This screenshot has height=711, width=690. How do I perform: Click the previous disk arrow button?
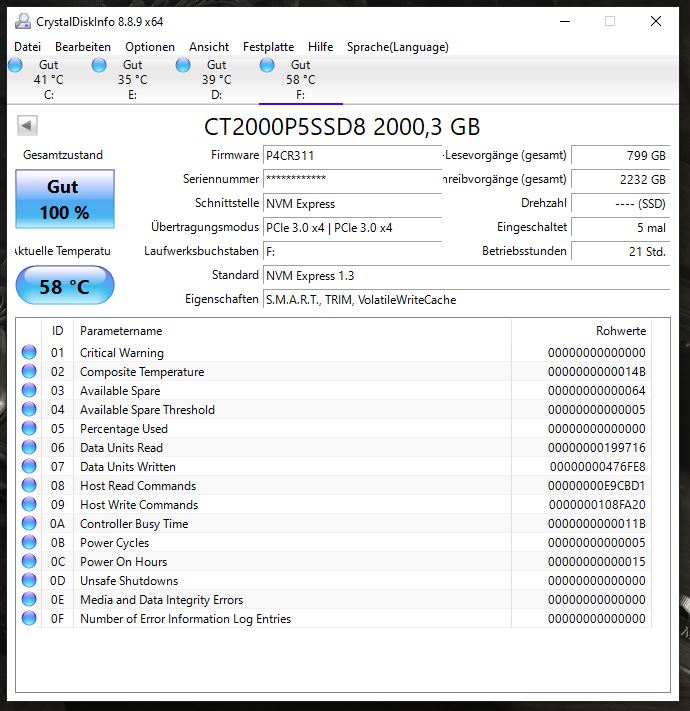coord(27,126)
